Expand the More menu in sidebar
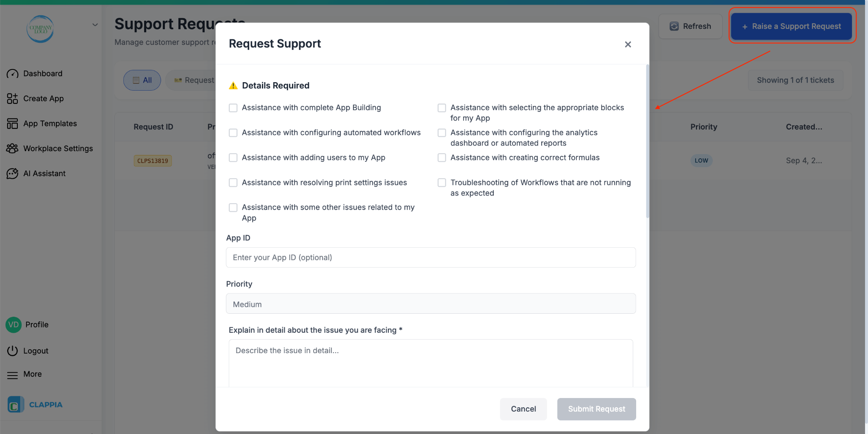Viewport: 868px width, 434px height. [32, 374]
